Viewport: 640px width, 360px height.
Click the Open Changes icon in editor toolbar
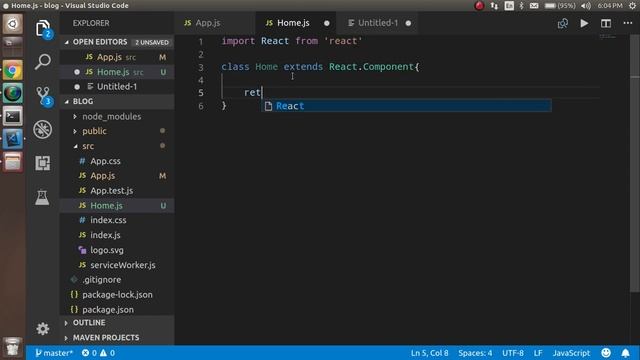coord(562,23)
